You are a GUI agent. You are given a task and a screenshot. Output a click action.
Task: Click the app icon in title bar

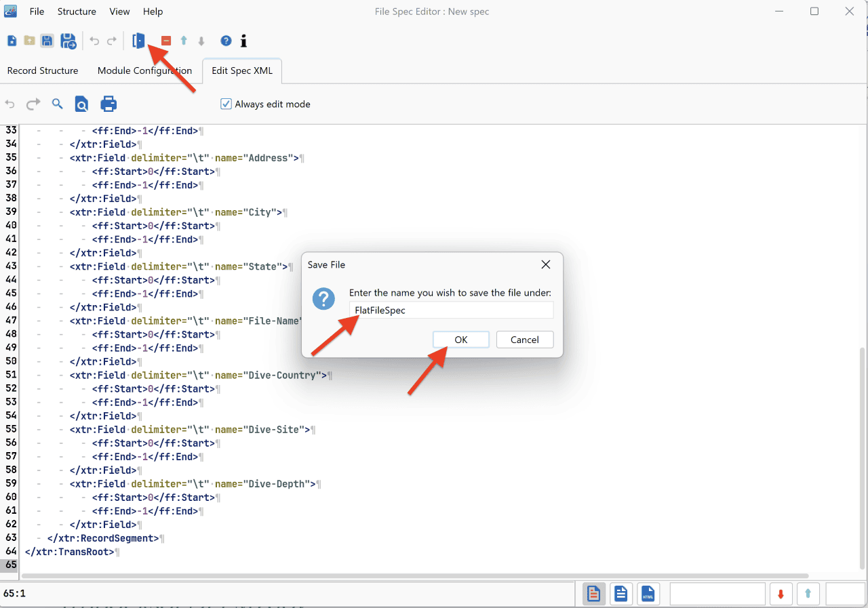(x=11, y=11)
